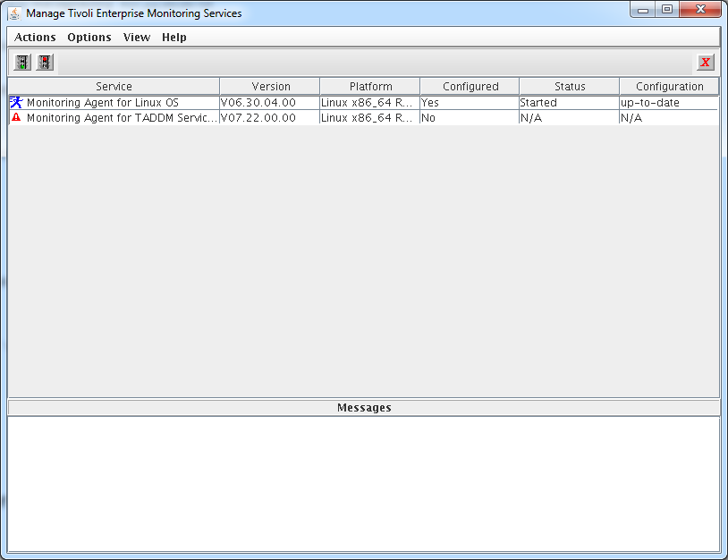
Task: Click the Platform cell of the TADDM agent
Action: click(370, 117)
